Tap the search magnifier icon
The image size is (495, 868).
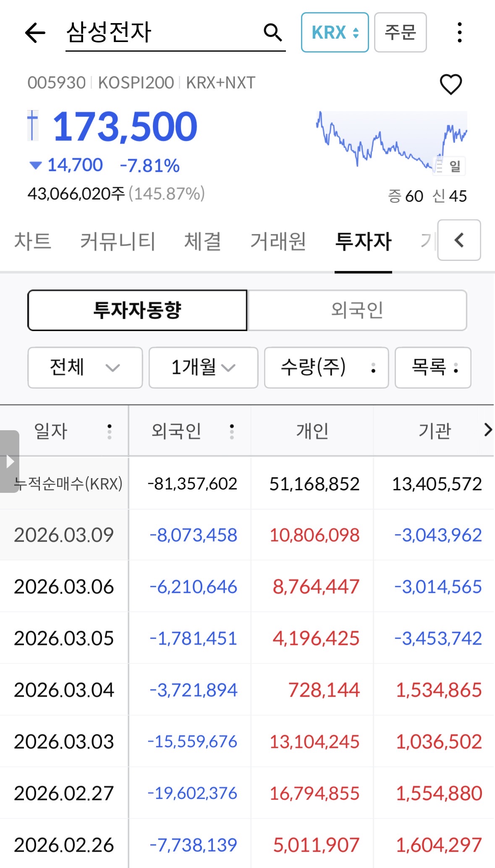tap(272, 32)
